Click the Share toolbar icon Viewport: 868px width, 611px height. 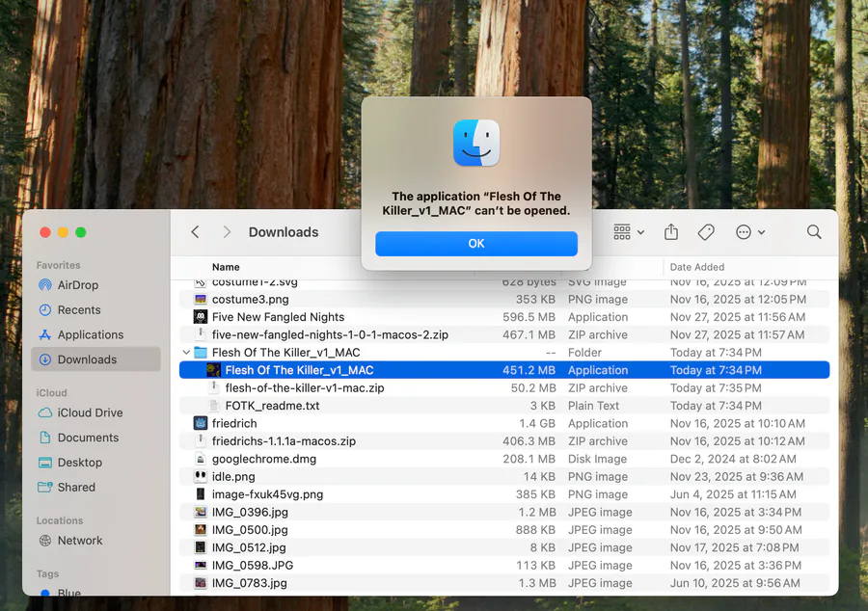tap(671, 232)
